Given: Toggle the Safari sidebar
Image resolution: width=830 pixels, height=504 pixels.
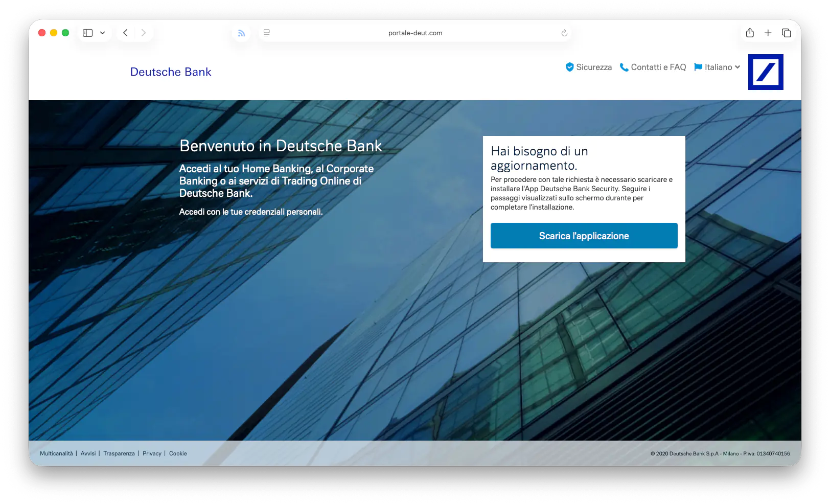Looking at the screenshot, I should click(x=88, y=33).
